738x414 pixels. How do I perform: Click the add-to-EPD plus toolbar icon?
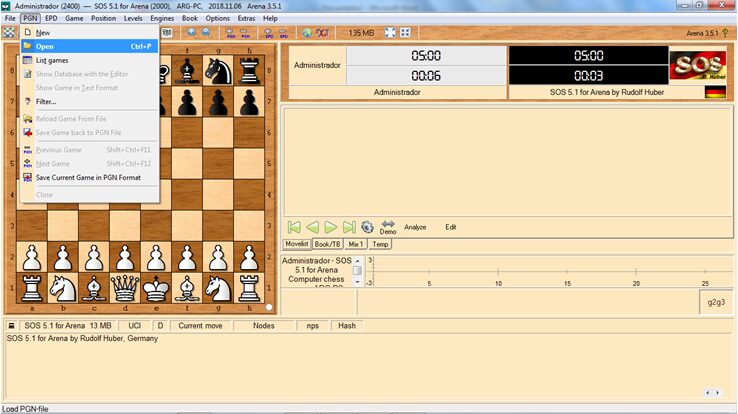pyautogui.click(x=268, y=32)
